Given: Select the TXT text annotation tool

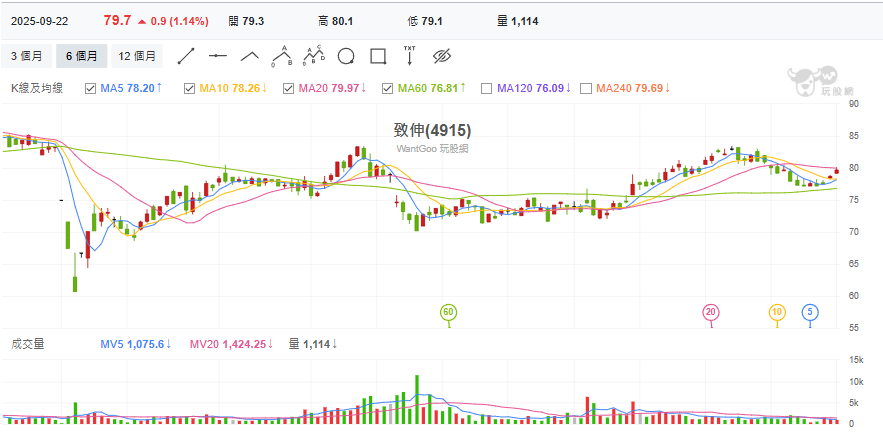Looking at the screenshot, I should 409,56.
